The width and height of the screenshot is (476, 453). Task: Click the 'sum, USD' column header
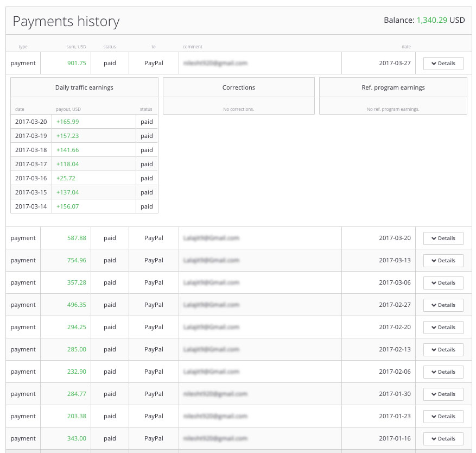click(x=76, y=47)
